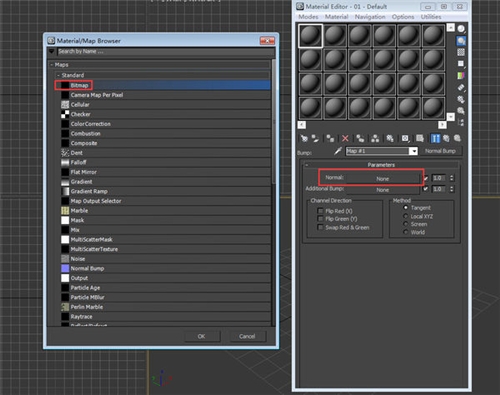Collapse the Maps group in the browser
Image resolution: width=500 pixels, height=395 pixels.
tap(52, 65)
